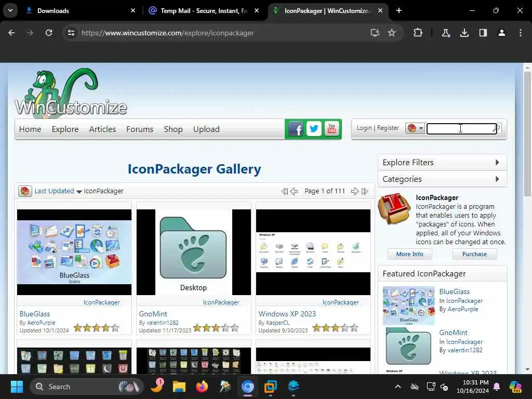Click the Windows XP 2023 gallery thumbnail
Screen dimensions: 532x399
(313, 252)
